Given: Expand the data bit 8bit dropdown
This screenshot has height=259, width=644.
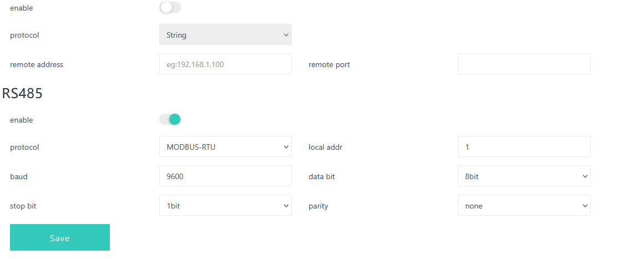Looking at the screenshot, I should pos(524,176).
